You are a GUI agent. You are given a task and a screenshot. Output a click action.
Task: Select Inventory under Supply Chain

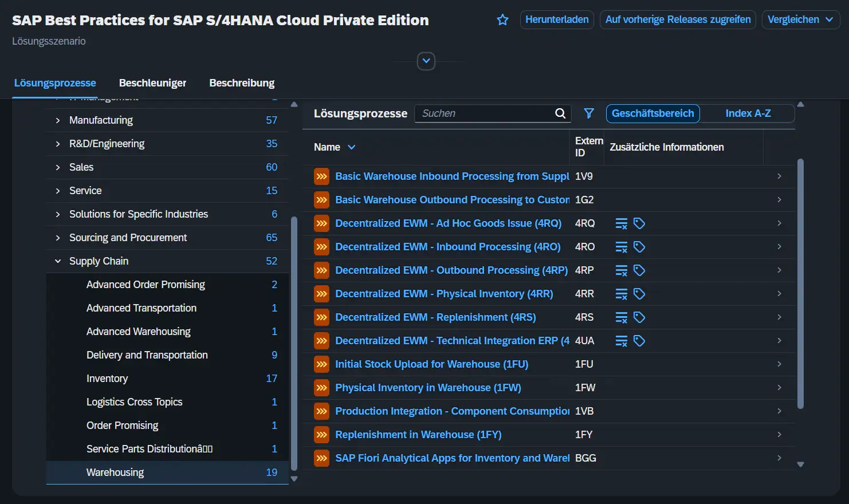pos(107,379)
